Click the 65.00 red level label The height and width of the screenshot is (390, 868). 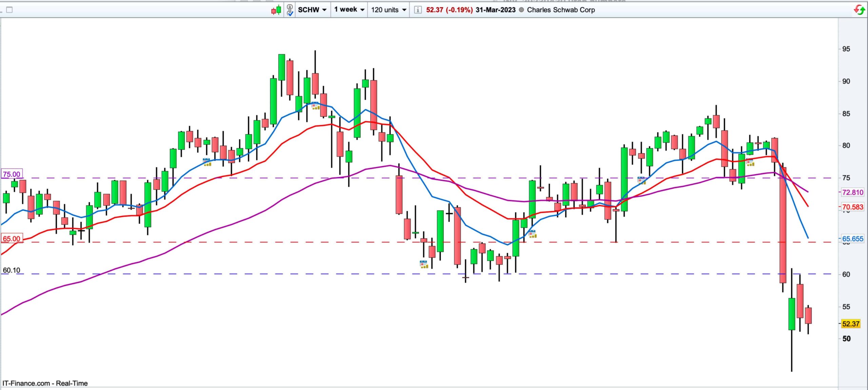12,239
